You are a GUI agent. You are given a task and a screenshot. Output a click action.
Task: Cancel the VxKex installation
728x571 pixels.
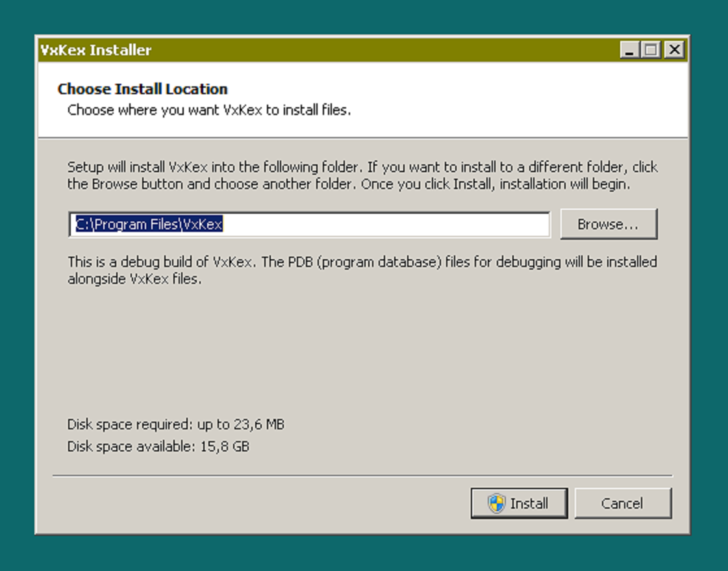623,503
